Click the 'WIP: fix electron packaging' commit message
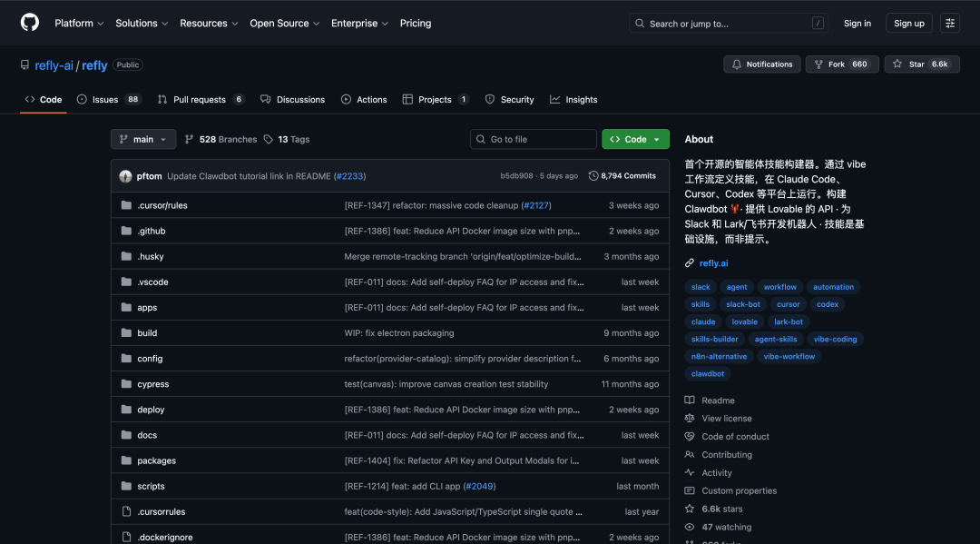 [398, 333]
